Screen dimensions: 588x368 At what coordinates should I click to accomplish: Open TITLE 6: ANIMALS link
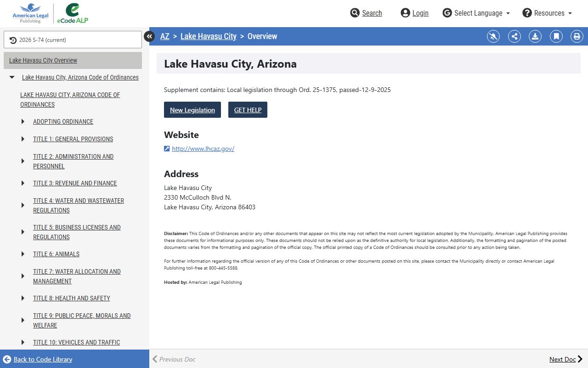56,254
